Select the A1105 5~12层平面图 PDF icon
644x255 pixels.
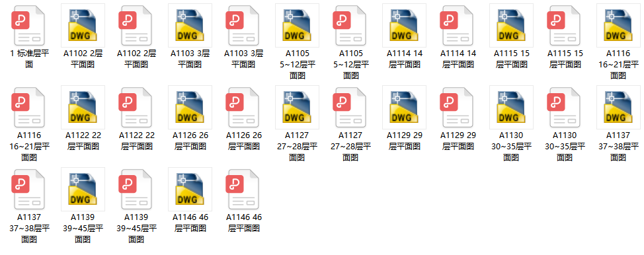pyautogui.click(x=350, y=26)
